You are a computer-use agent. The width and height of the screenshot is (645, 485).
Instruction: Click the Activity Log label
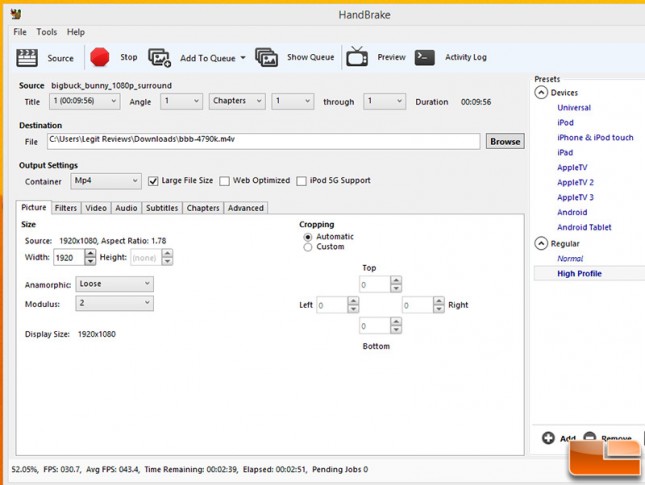click(466, 57)
